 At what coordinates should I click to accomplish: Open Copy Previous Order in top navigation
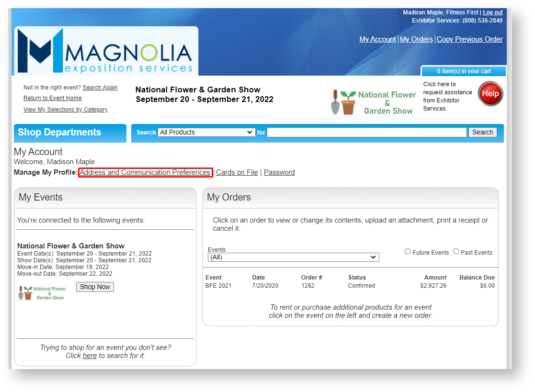pyautogui.click(x=469, y=39)
